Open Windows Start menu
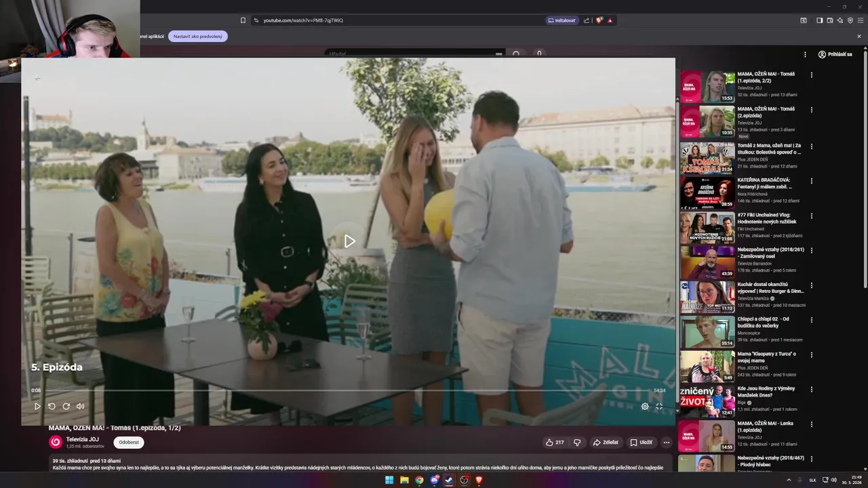 pos(389,480)
